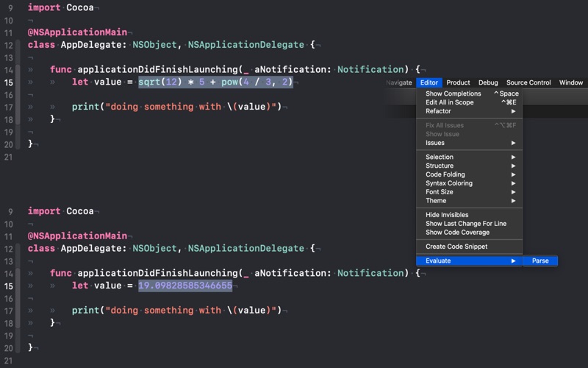This screenshot has width=588, height=368.
Task: Expand the Selection submenu
Action: 469,157
